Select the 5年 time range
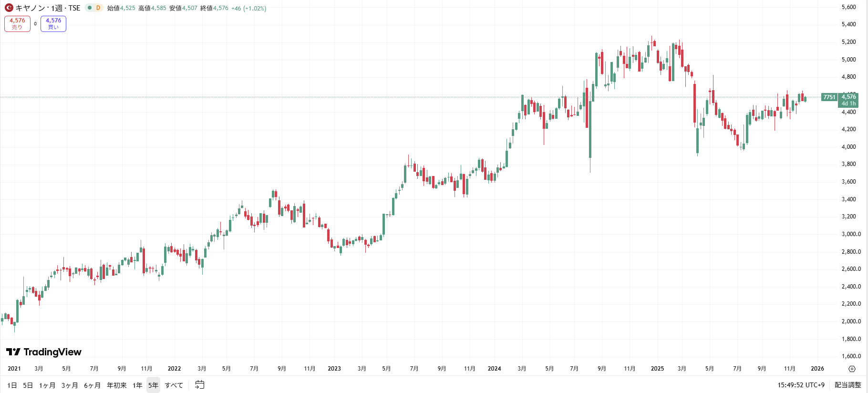This screenshot has width=868, height=393. 153,385
